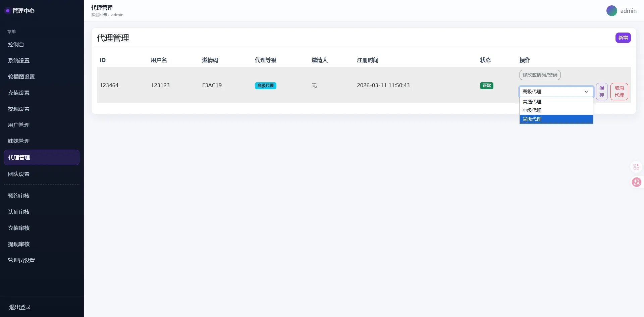Click the purple dot logo icon

coord(7,11)
